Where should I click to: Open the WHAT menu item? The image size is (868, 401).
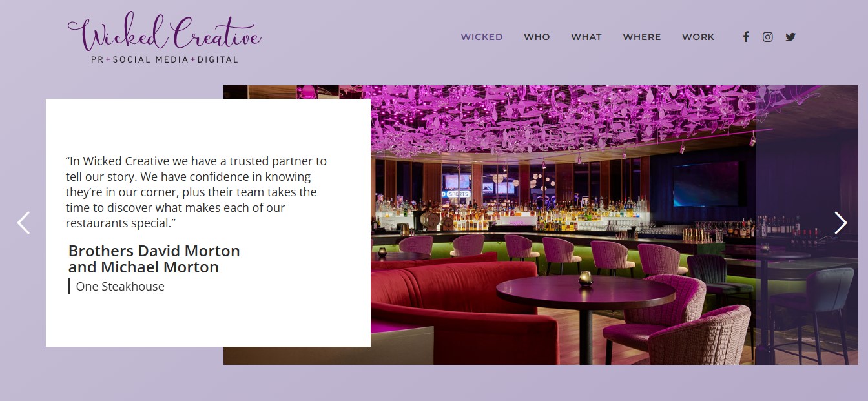(x=586, y=37)
